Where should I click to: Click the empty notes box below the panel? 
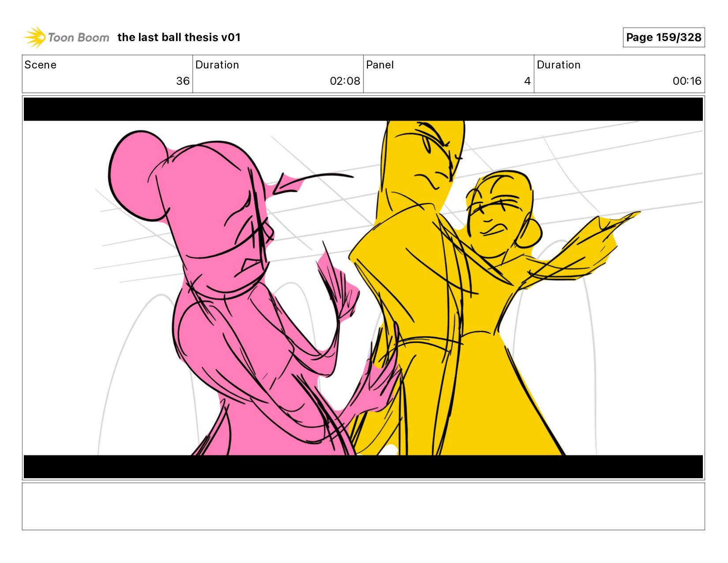pos(363,506)
